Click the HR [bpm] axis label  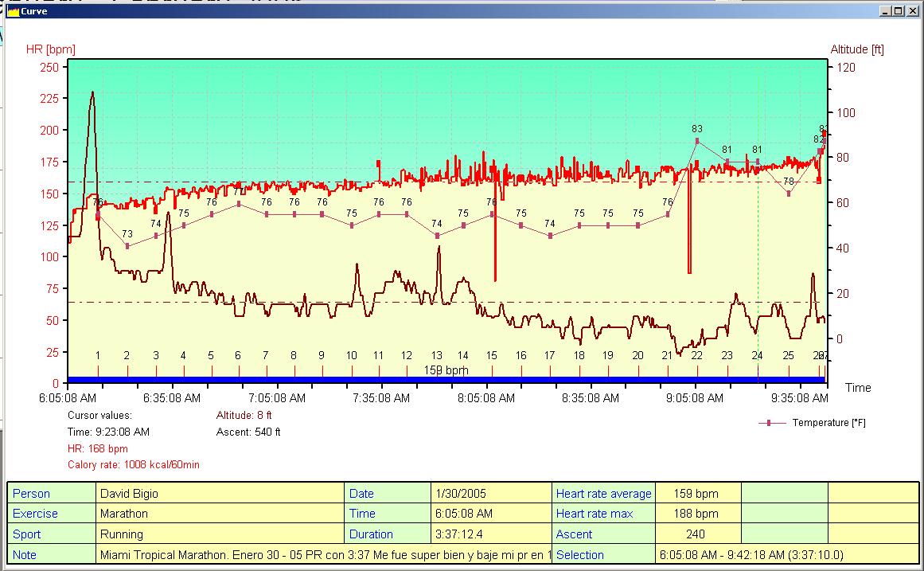(51, 49)
